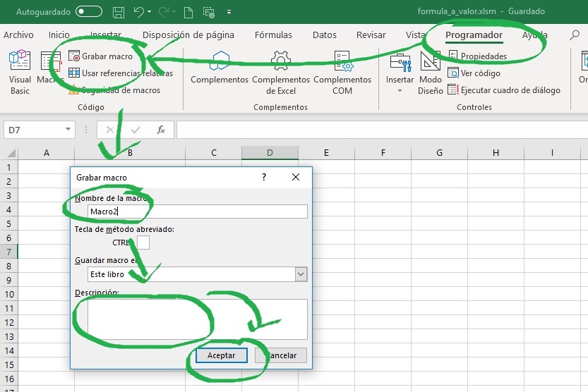
Task: Click the Nombre de la macro field
Action: [198, 212]
